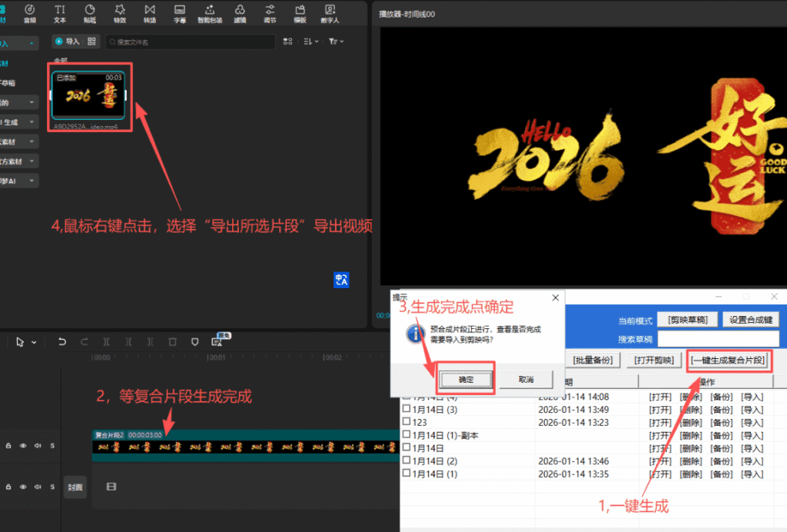Open the 转场 (Transitions) panel
787x532 pixels.
(151, 13)
